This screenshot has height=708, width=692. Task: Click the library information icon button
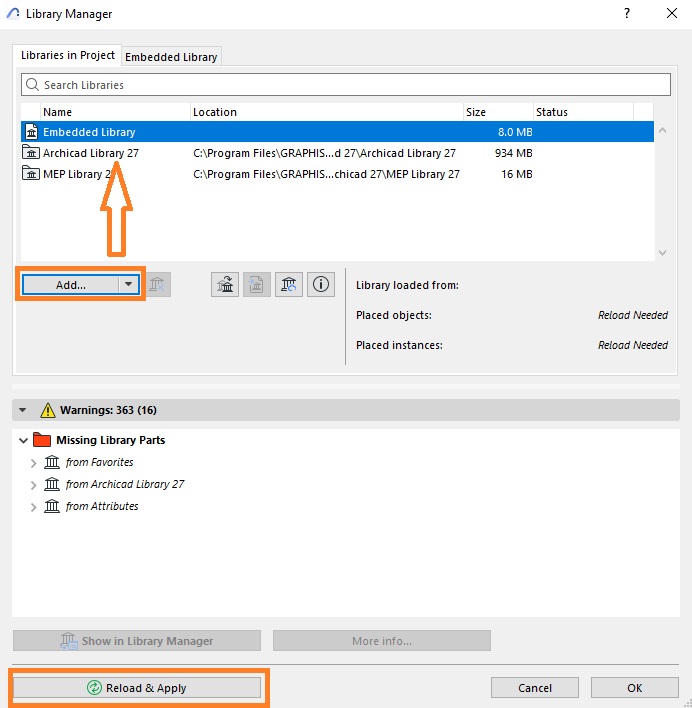[320, 284]
